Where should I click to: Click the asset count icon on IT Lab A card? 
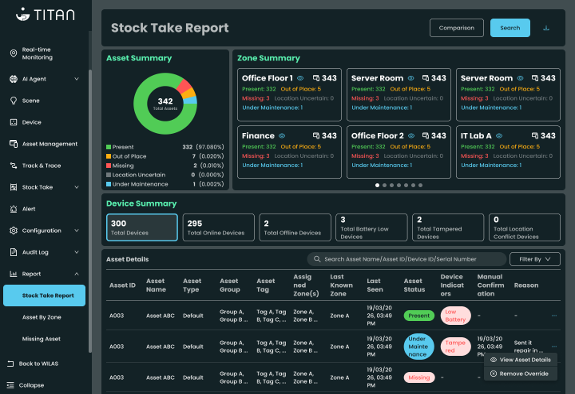535,135
